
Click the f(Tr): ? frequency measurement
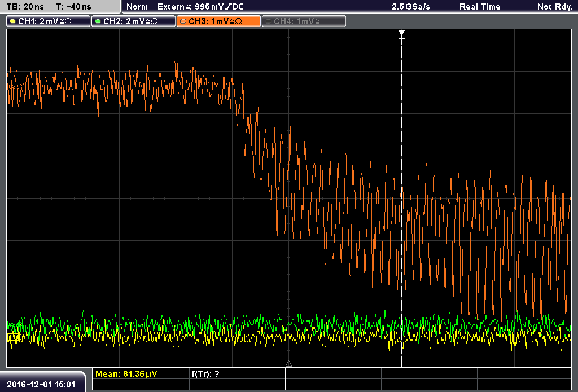click(205, 374)
